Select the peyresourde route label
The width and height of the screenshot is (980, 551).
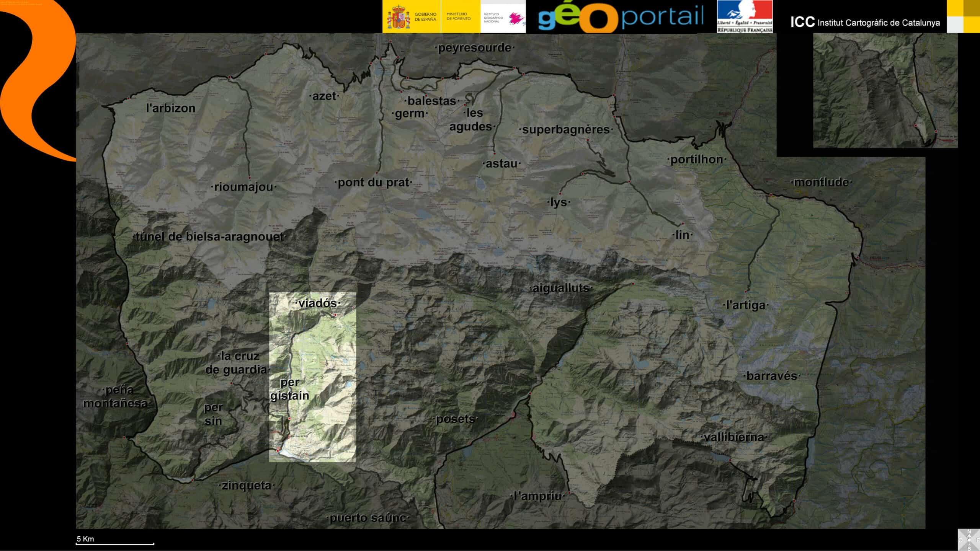(474, 48)
